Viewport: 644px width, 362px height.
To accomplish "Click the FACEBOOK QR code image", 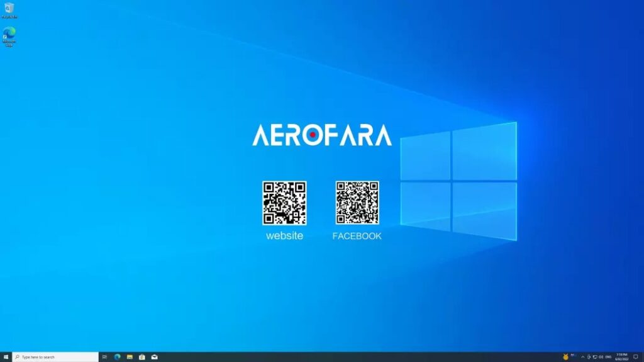I will (x=357, y=203).
